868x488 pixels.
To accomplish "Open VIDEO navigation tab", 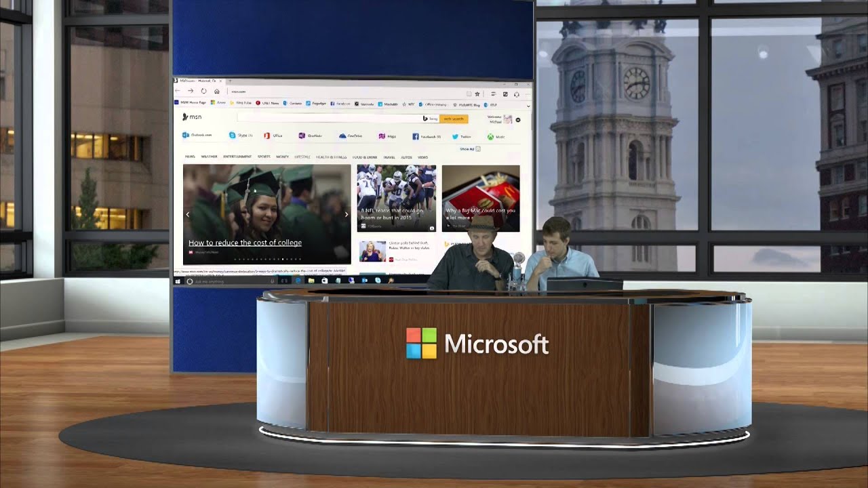I will click(x=422, y=157).
